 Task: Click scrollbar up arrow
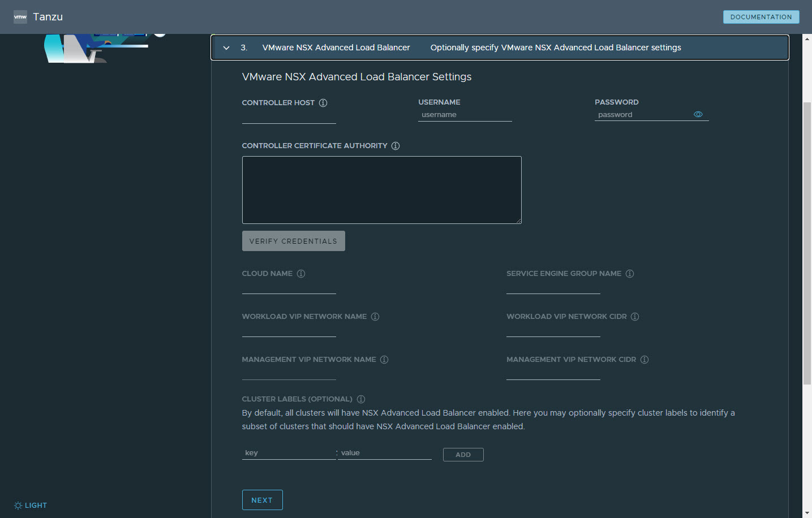pos(807,38)
